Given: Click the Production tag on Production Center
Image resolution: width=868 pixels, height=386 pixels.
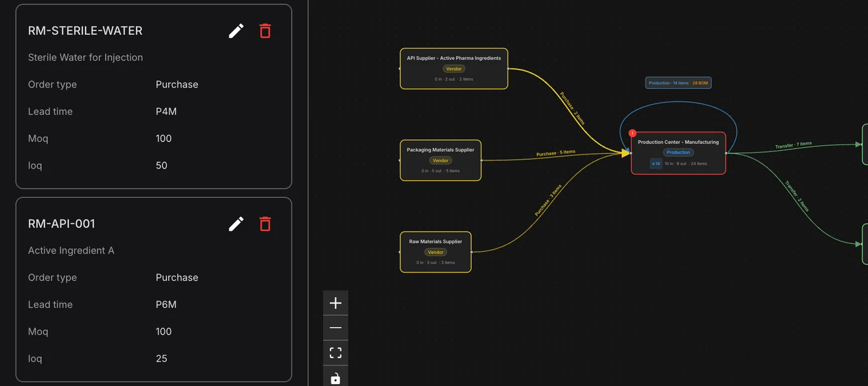Looking at the screenshot, I should coord(678,153).
